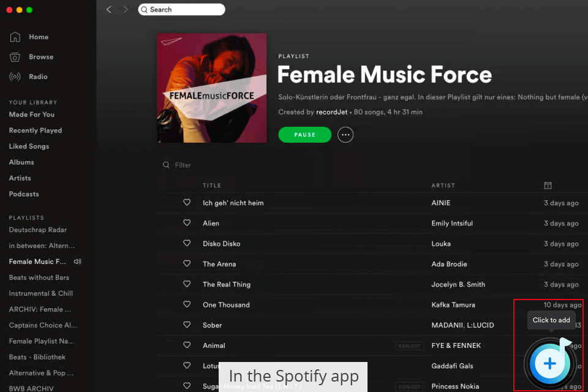Click the blue plus add-music button
Image resolution: width=588 pixels, height=392 pixels.
550,363
